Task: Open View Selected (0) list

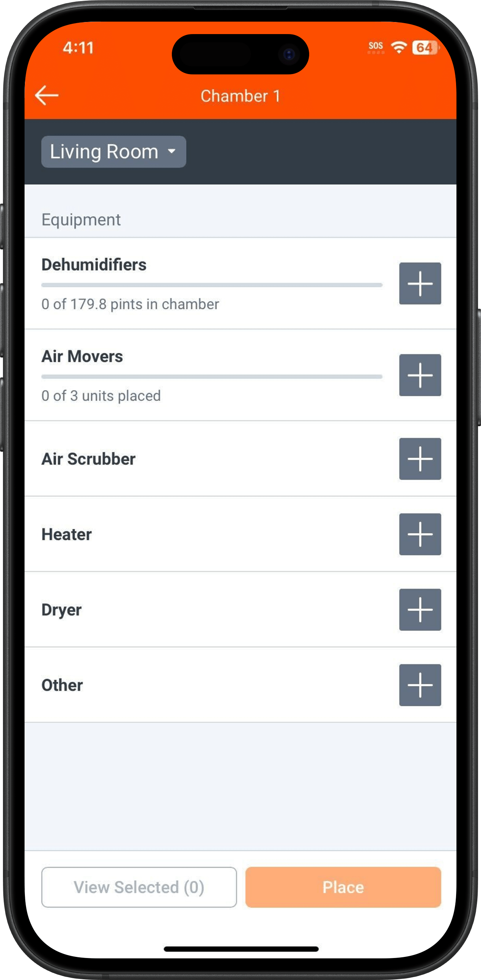Action: coord(139,887)
